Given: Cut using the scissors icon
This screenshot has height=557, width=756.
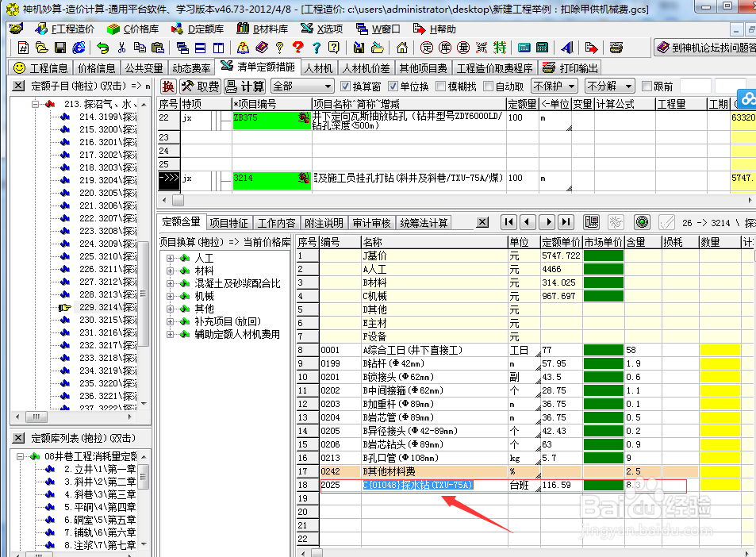Looking at the screenshot, I should pos(121,48).
